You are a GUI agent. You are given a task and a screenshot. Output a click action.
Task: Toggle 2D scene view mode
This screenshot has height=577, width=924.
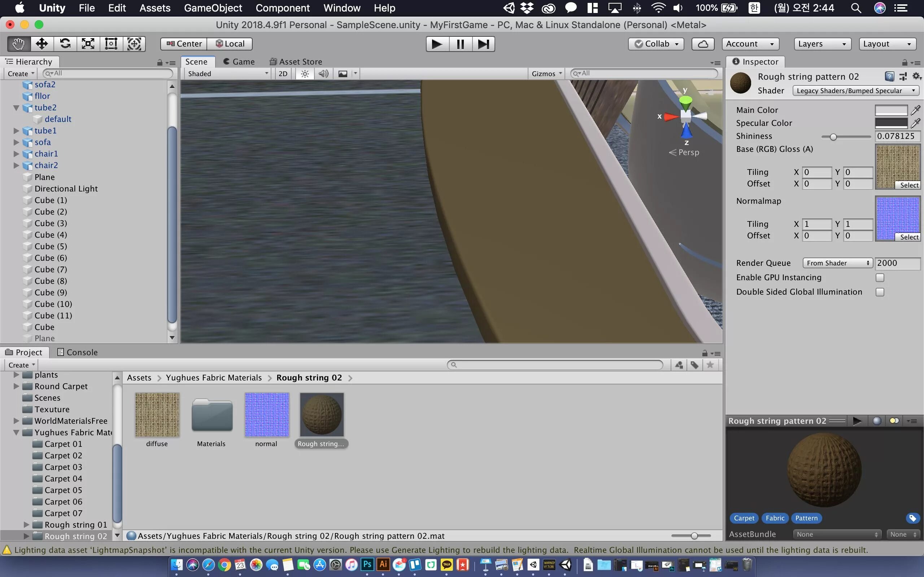(x=283, y=74)
